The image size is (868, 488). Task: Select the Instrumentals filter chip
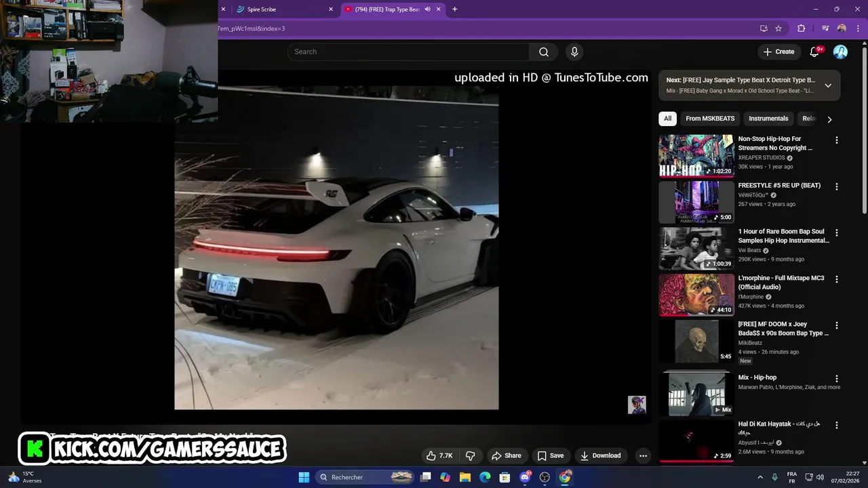[768, 119]
